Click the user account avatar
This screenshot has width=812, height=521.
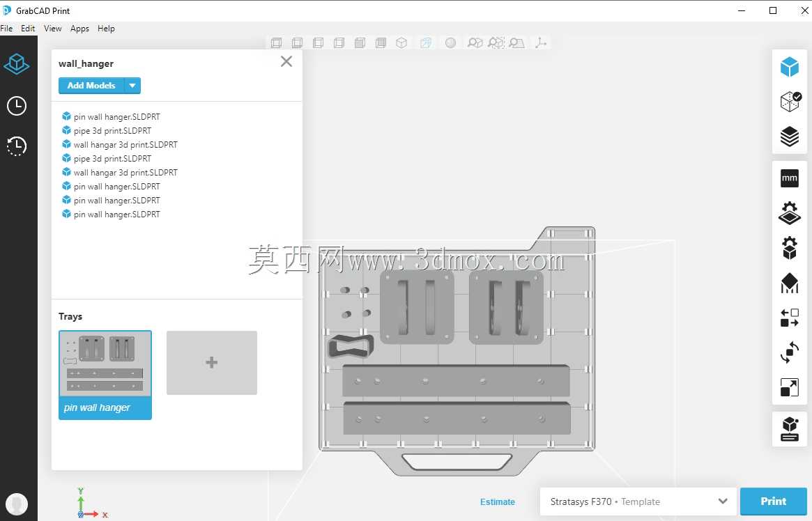point(17,504)
